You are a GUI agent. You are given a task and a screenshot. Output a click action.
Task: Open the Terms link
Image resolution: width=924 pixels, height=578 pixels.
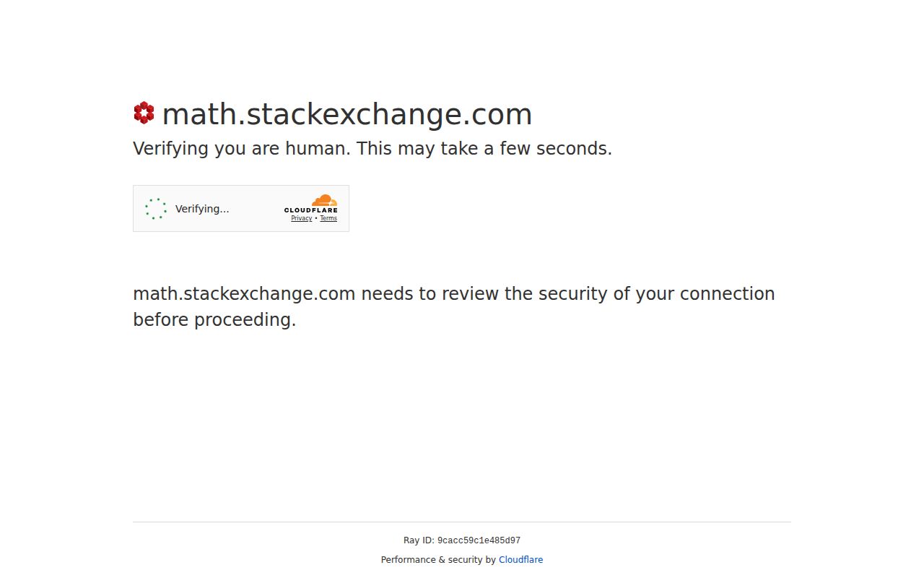tap(328, 218)
